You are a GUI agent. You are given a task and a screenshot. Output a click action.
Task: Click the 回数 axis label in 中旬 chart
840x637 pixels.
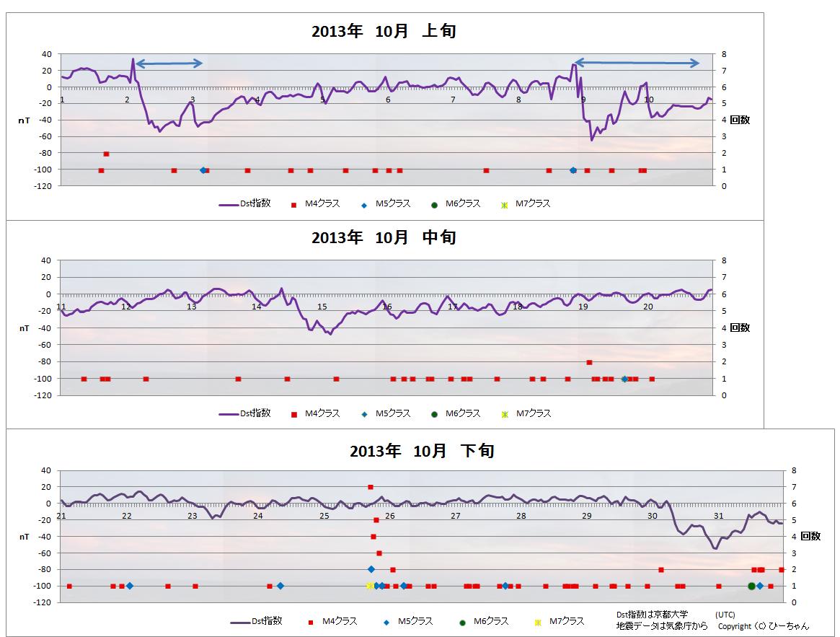click(740, 328)
